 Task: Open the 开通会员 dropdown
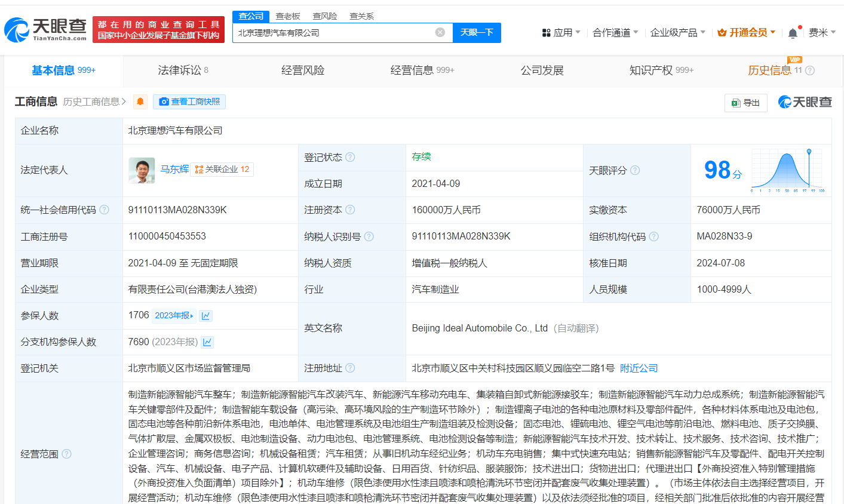click(x=746, y=33)
